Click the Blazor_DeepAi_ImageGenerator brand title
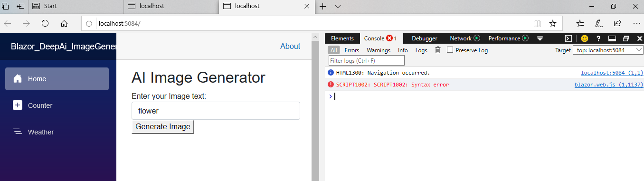The image size is (644, 181). pos(64,46)
